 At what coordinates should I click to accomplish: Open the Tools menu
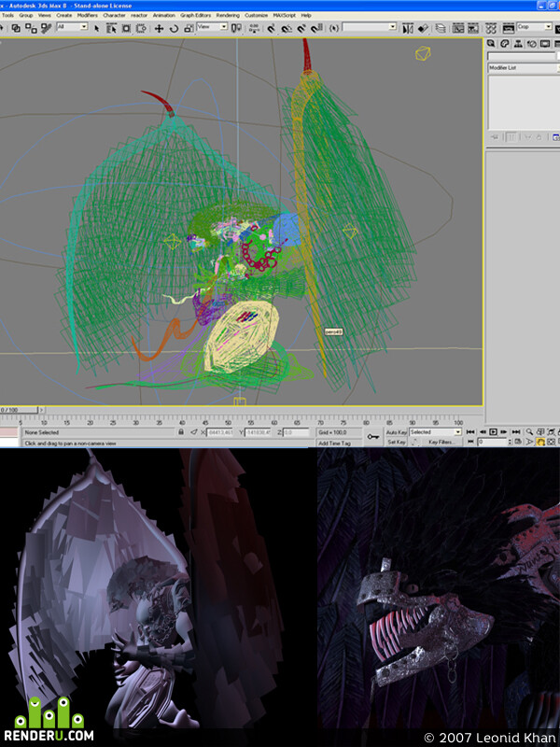(x=7, y=15)
